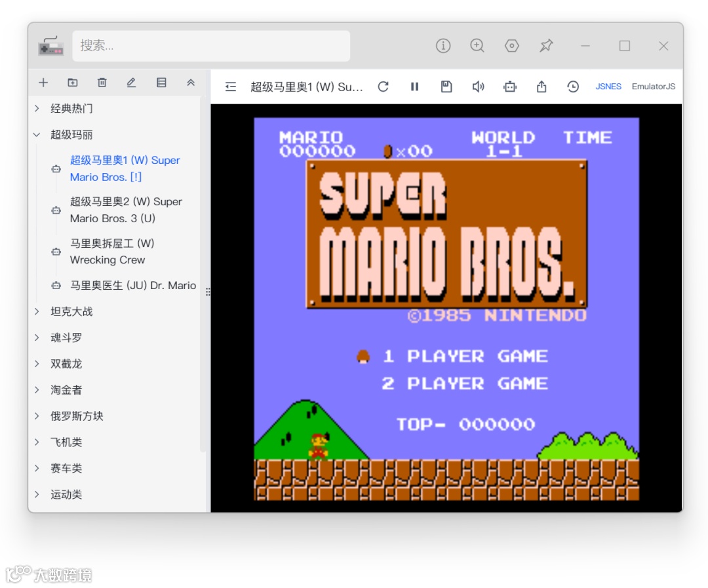Edit selected entry with pencil icon
Image resolution: width=708 pixels, height=588 pixels.
(x=131, y=83)
